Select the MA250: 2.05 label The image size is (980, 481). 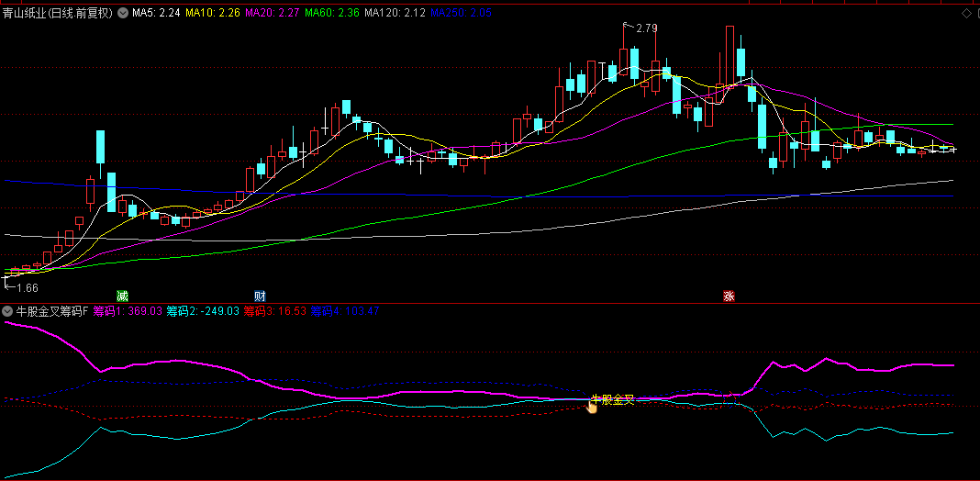[x=462, y=13]
